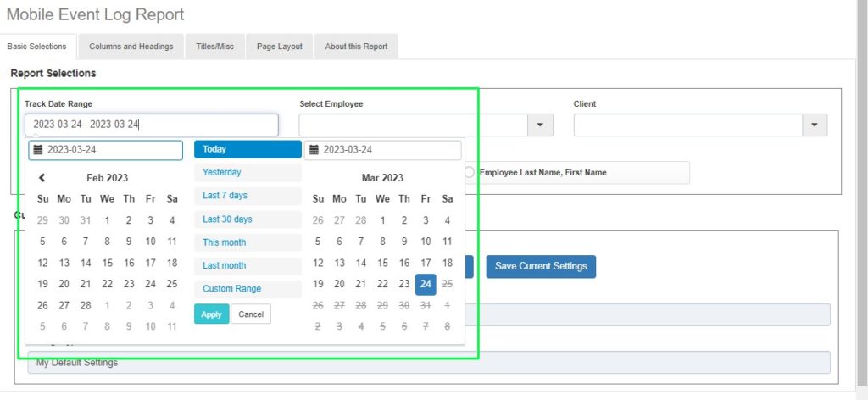Pick the Last 30 days range

227,219
